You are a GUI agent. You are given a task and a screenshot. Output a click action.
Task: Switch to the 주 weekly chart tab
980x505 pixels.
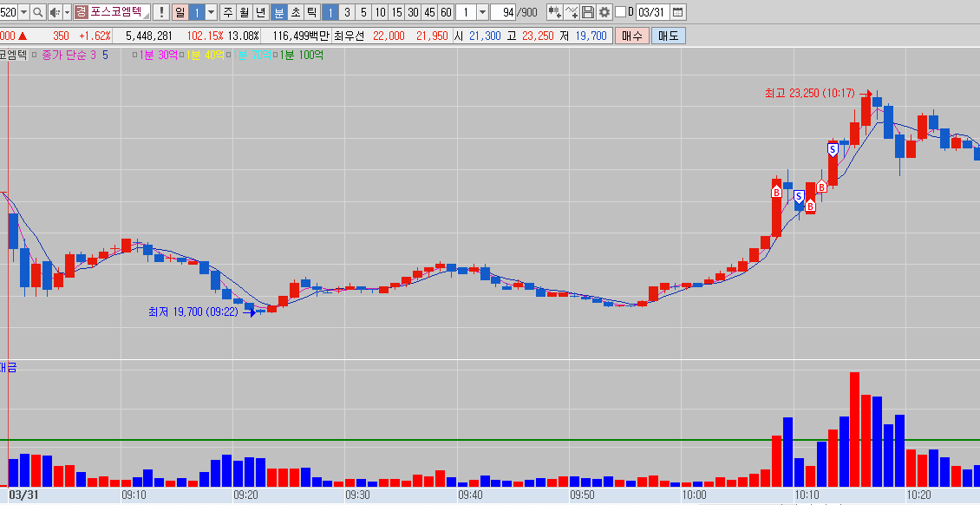(x=227, y=12)
